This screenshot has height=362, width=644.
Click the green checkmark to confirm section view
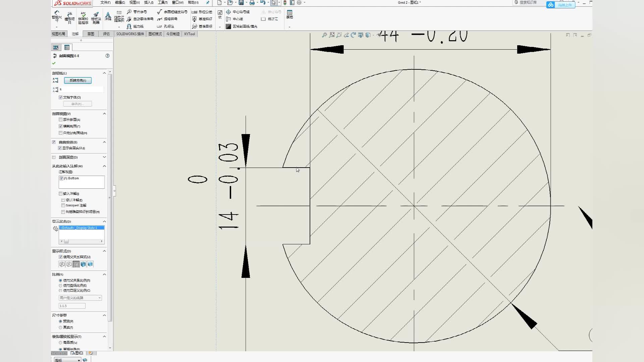pos(54,63)
